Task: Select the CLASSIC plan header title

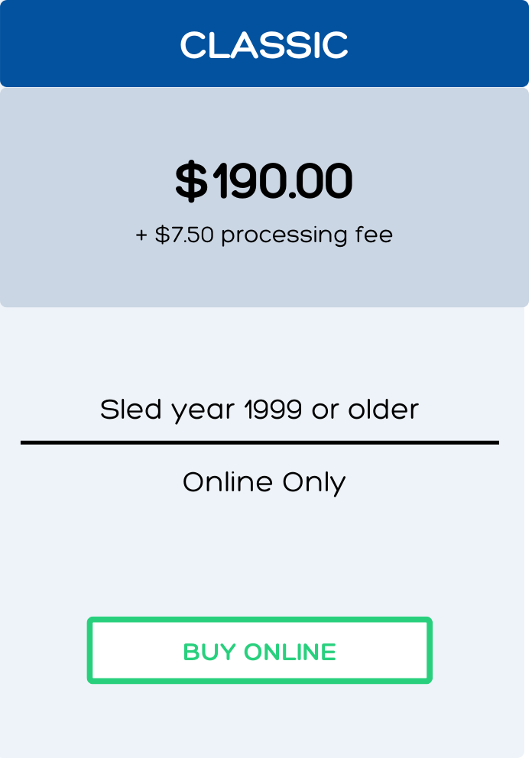Action: point(264,45)
